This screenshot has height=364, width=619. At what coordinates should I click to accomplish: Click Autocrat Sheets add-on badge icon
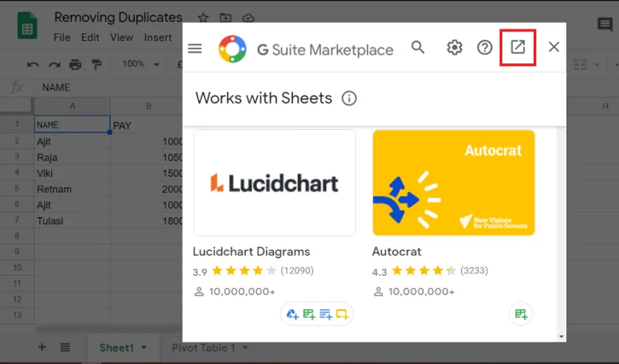521,314
